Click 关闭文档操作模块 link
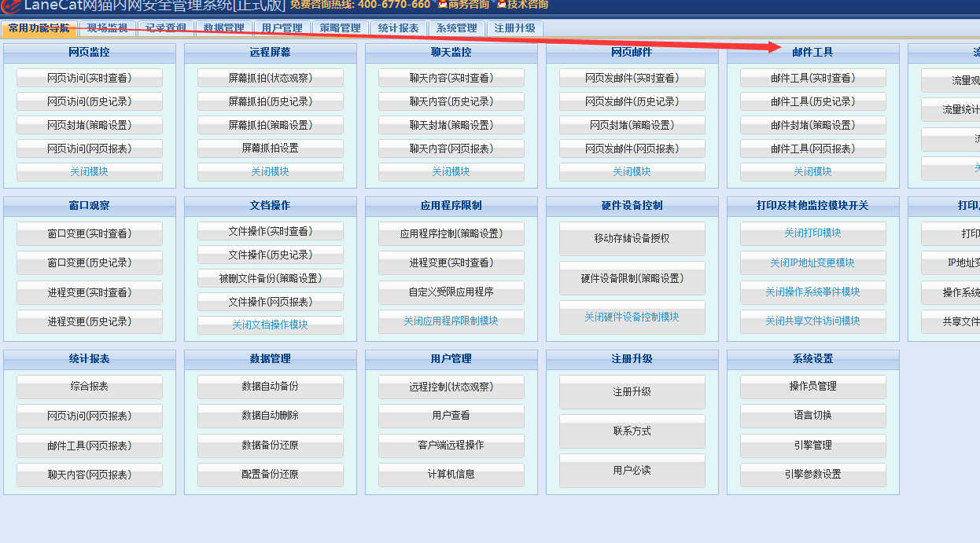Image resolution: width=980 pixels, height=543 pixels. tap(270, 325)
